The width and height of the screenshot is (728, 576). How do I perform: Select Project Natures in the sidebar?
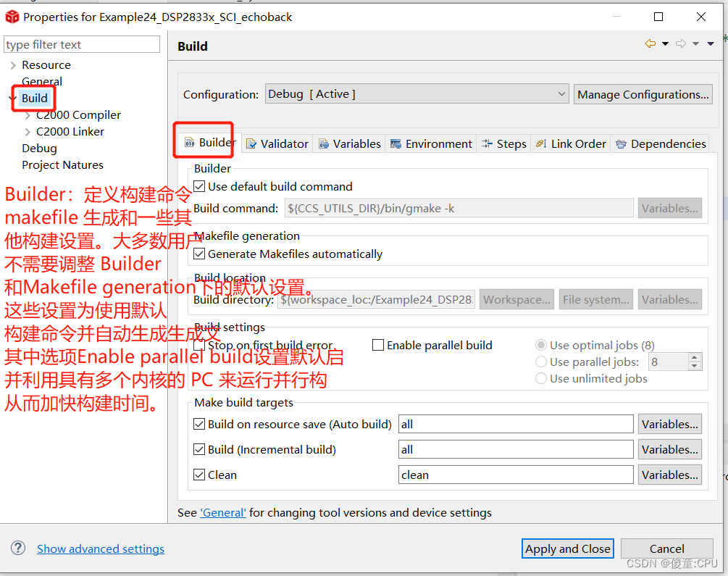coord(62,164)
